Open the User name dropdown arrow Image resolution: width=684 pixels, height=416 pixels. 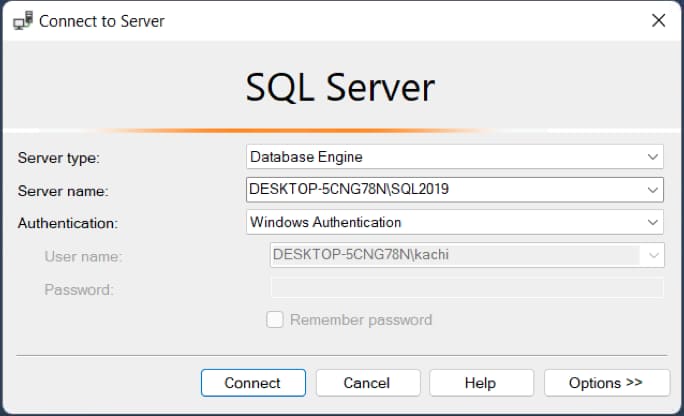click(x=653, y=256)
